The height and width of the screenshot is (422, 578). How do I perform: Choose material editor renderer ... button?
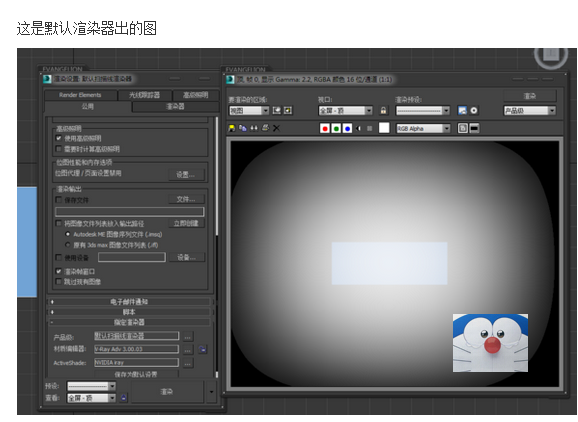188,349
